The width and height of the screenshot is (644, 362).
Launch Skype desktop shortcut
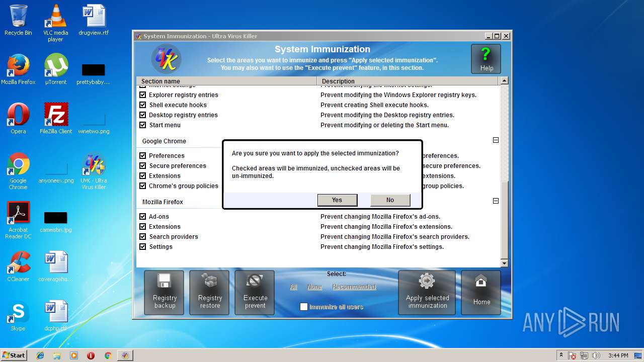(x=18, y=316)
